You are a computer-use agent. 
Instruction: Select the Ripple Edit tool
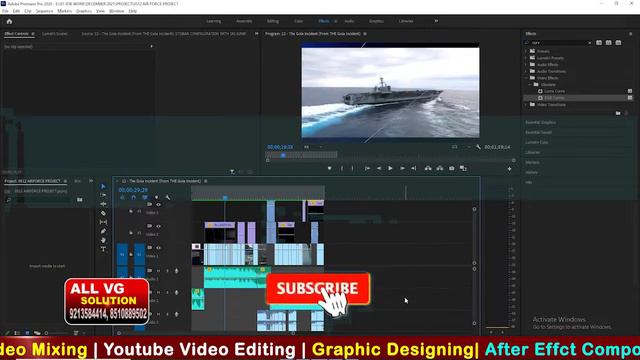click(x=103, y=204)
